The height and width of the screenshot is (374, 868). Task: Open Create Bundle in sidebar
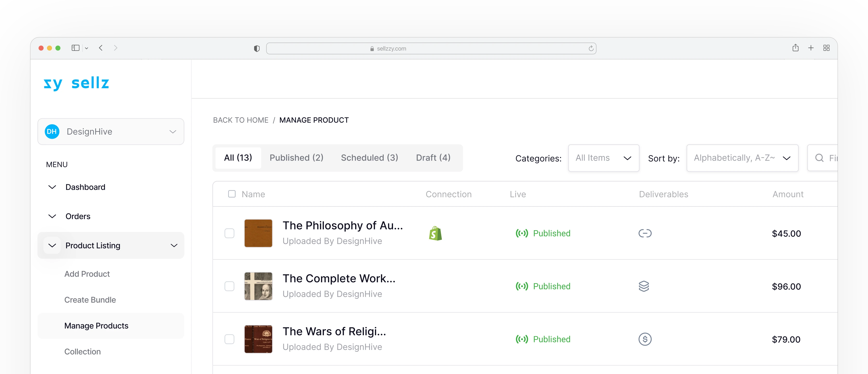[90, 300]
